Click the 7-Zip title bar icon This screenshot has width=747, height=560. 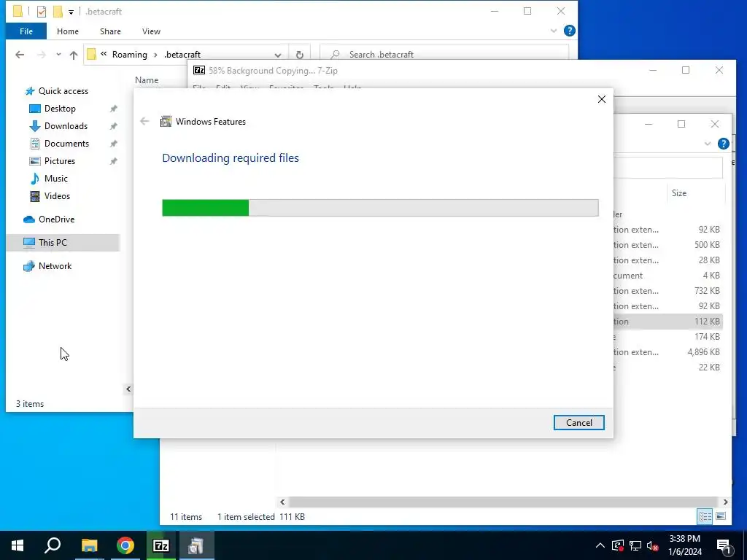tap(199, 71)
